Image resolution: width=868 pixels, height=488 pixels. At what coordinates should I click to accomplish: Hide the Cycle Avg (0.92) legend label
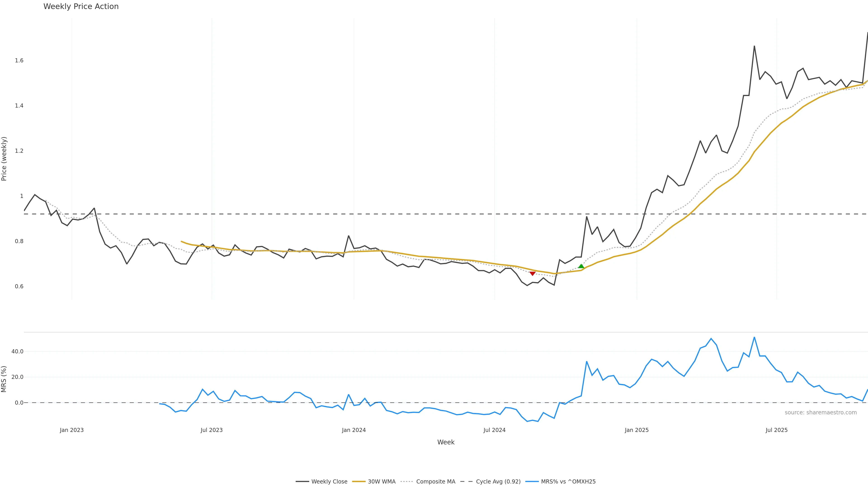pyautogui.click(x=498, y=482)
